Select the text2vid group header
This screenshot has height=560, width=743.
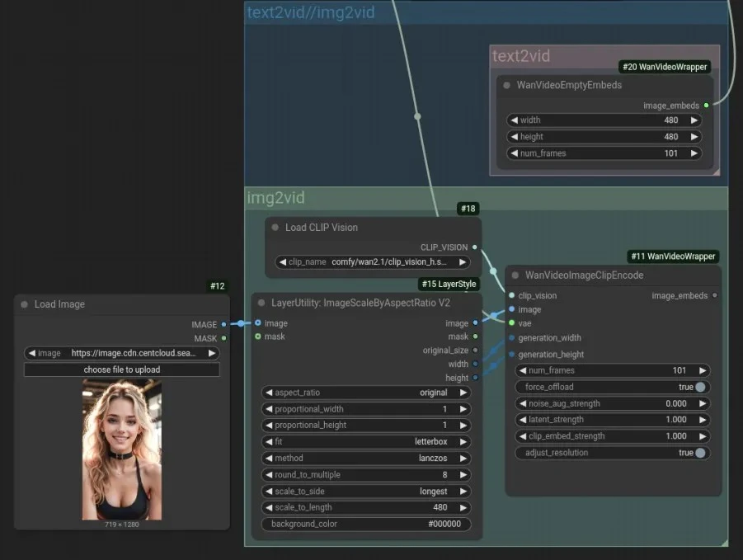[521, 56]
